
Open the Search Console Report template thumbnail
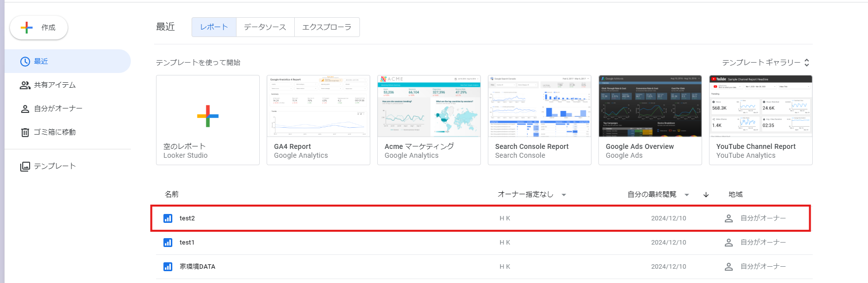tap(540, 106)
